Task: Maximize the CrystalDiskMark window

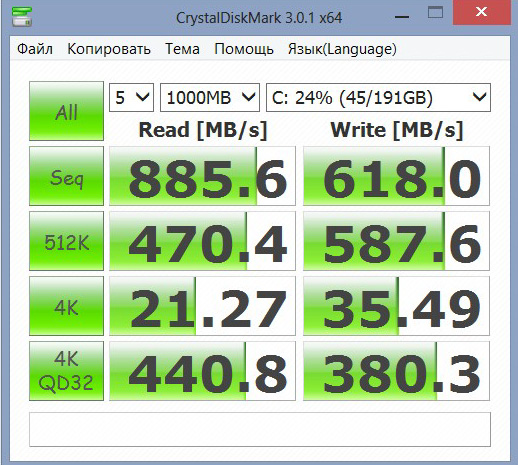Action: click(435, 13)
